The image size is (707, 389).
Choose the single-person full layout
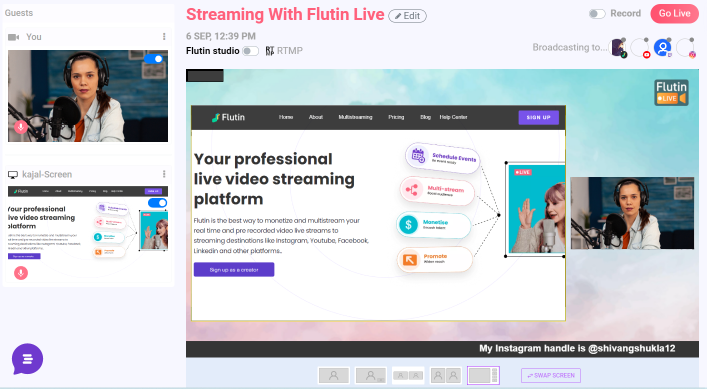point(334,375)
